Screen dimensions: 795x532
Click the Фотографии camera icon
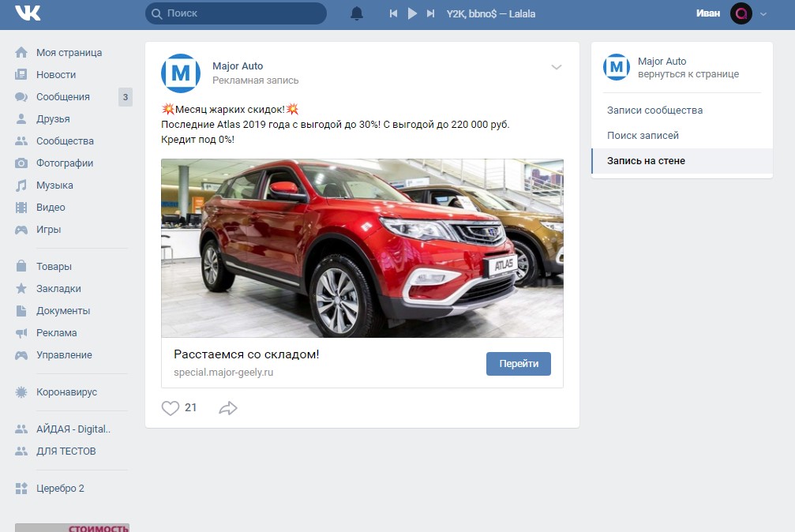click(x=21, y=163)
